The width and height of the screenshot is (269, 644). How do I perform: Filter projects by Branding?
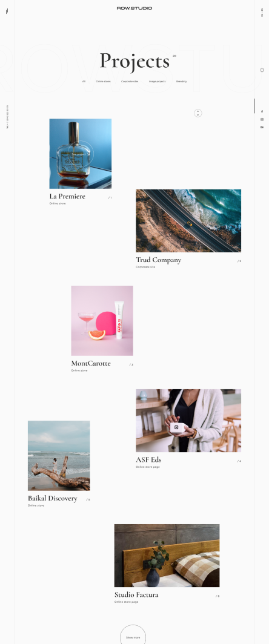[x=181, y=81]
